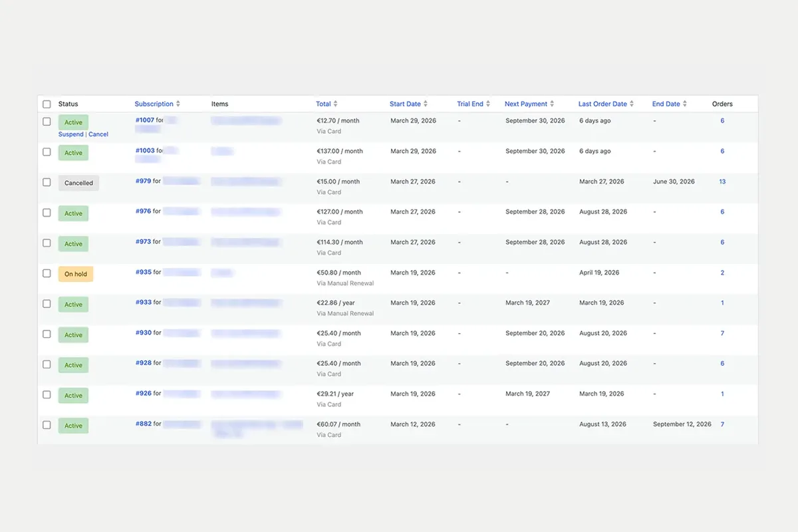The height and width of the screenshot is (532, 798).
Task: View the 1 order for subscription #933
Action: (x=722, y=303)
